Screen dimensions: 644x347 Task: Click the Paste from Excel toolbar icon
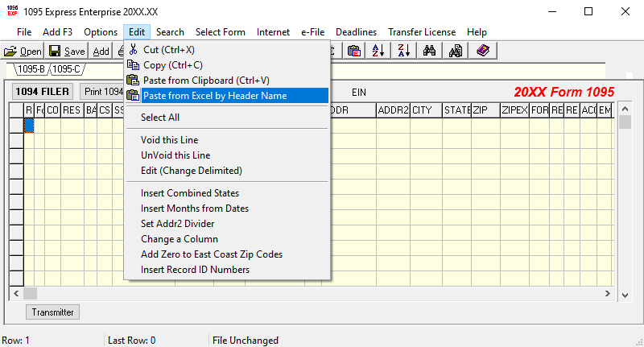(354, 51)
